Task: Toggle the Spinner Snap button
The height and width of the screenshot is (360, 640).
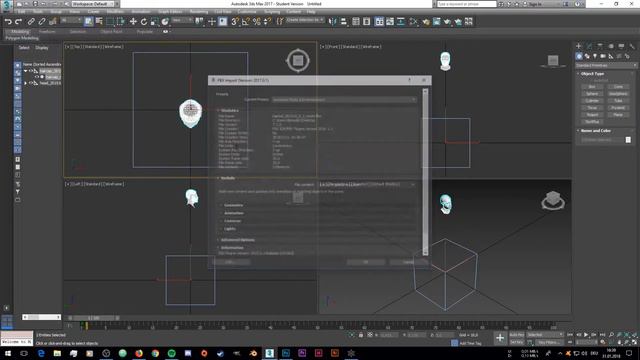Action: tap(267, 22)
